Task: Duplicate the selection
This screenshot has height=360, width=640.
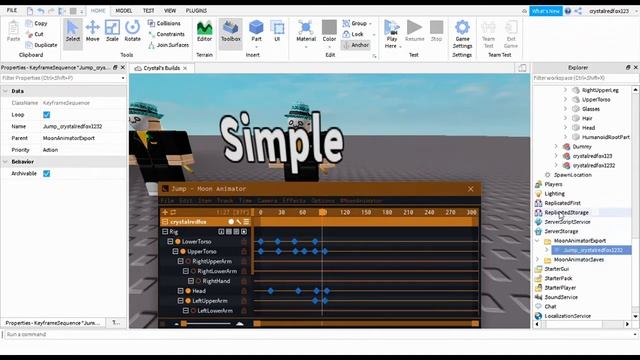Action: [41, 45]
